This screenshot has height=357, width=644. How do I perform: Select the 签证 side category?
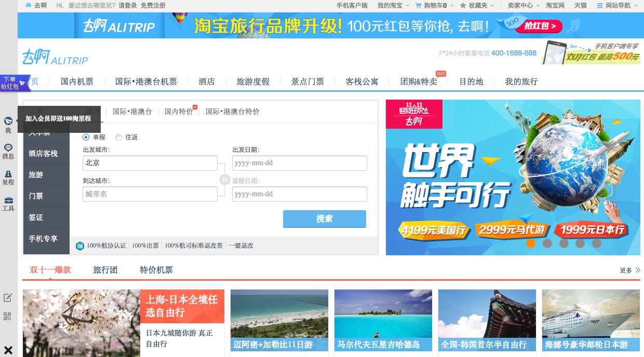(x=46, y=217)
